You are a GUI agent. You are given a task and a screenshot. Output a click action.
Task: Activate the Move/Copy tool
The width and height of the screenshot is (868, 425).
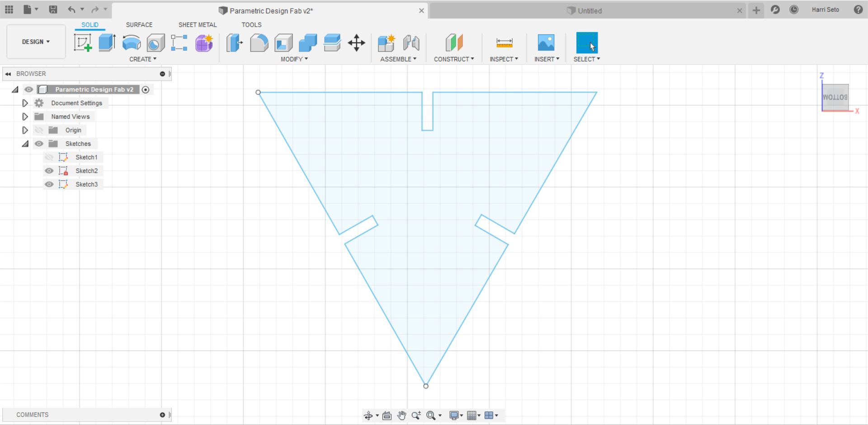(357, 43)
